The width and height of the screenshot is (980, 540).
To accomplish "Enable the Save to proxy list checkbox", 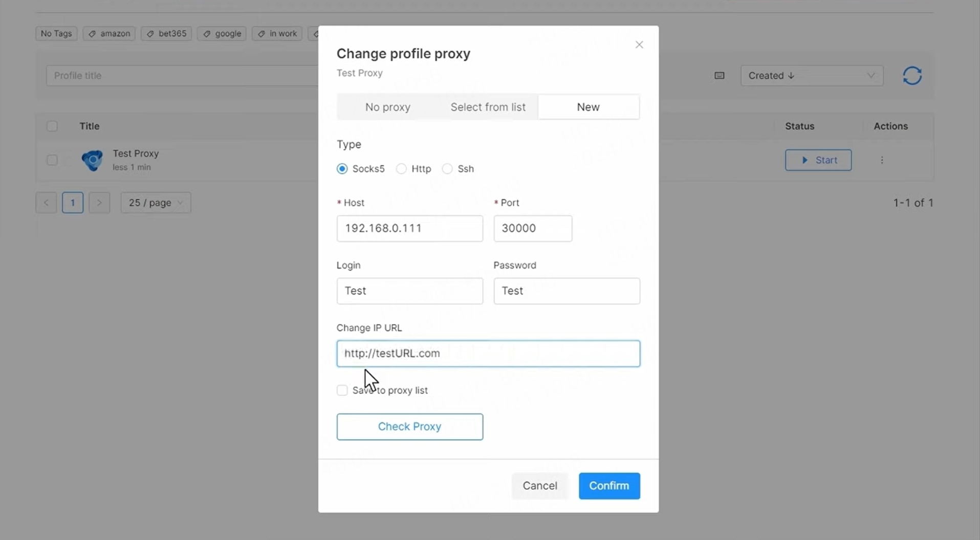I will [342, 391].
